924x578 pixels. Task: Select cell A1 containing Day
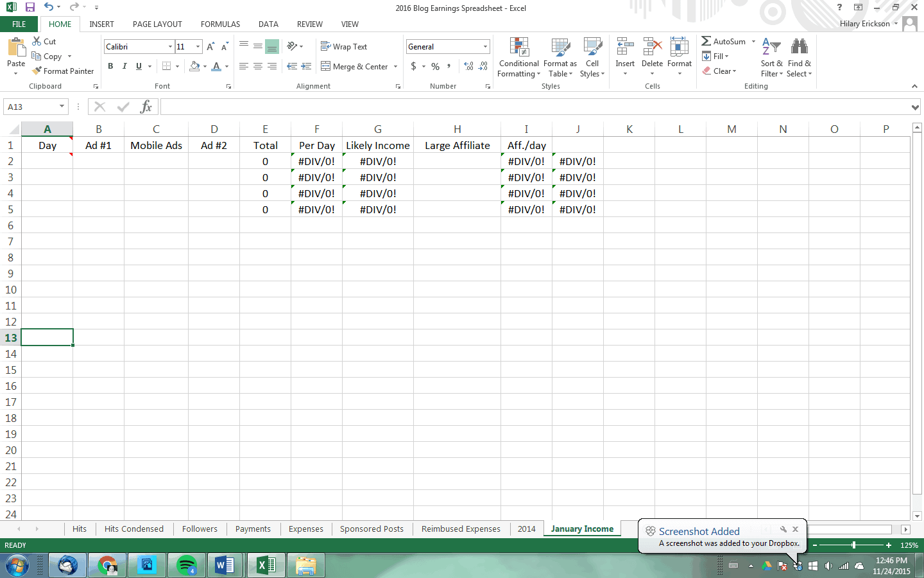click(x=47, y=145)
